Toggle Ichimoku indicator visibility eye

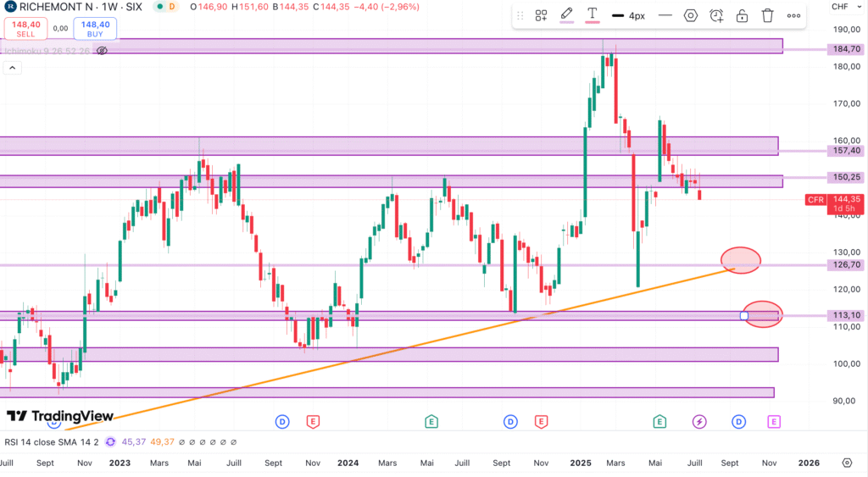(x=102, y=51)
